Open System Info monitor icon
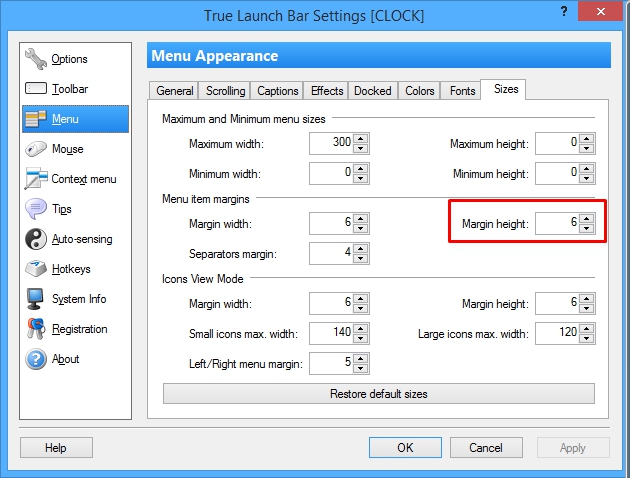 (x=35, y=299)
